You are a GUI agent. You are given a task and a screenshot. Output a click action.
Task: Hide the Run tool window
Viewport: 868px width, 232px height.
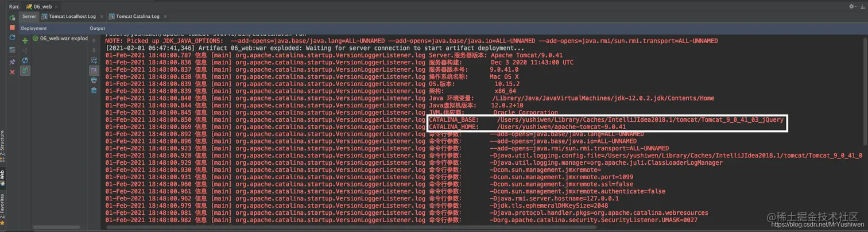tap(862, 6)
